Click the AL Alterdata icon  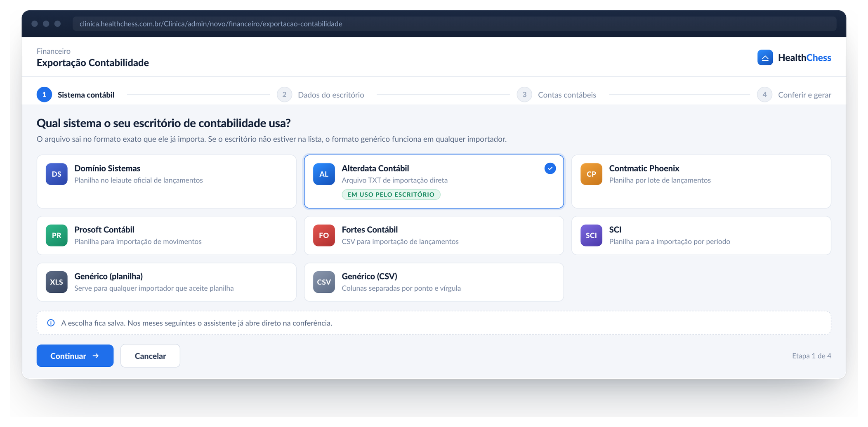tap(324, 174)
